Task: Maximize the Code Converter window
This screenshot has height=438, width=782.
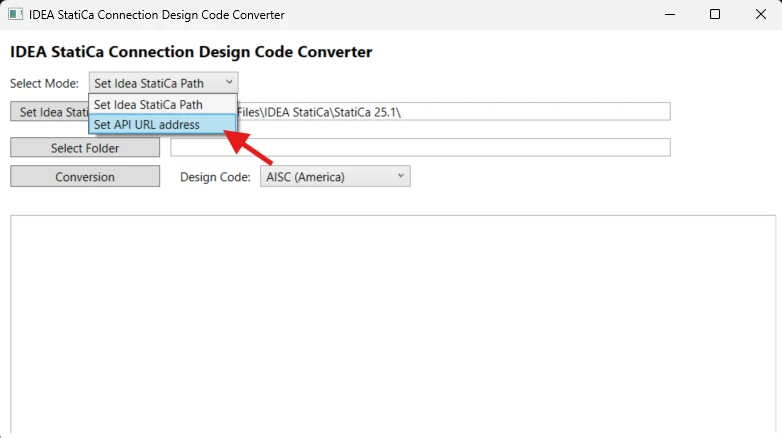Action: (x=715, y=14)
